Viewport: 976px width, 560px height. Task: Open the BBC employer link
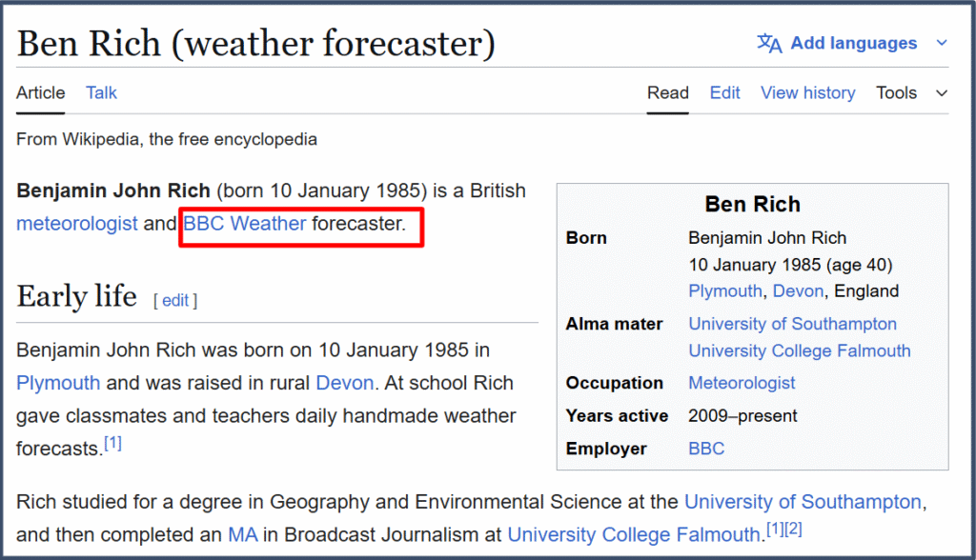[x=706, y=449]
